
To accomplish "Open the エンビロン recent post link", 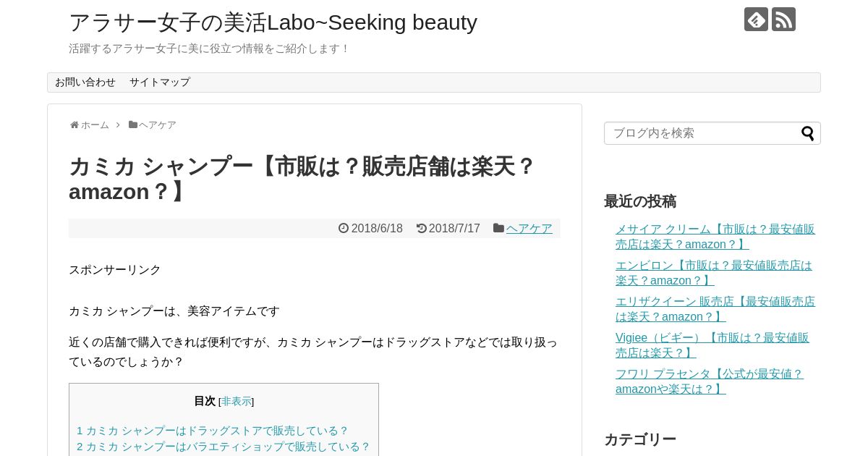I will 713,273.
